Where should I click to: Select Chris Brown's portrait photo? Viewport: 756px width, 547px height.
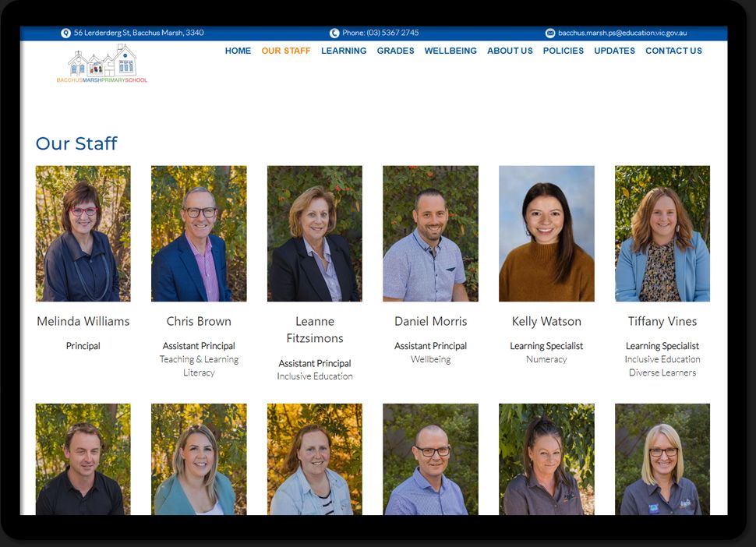(x=199, y=233)
